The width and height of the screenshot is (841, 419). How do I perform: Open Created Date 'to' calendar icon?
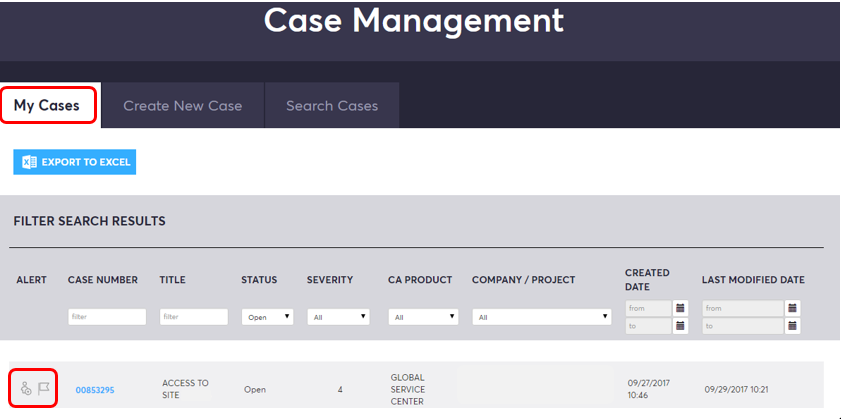(x=680, y=326)
